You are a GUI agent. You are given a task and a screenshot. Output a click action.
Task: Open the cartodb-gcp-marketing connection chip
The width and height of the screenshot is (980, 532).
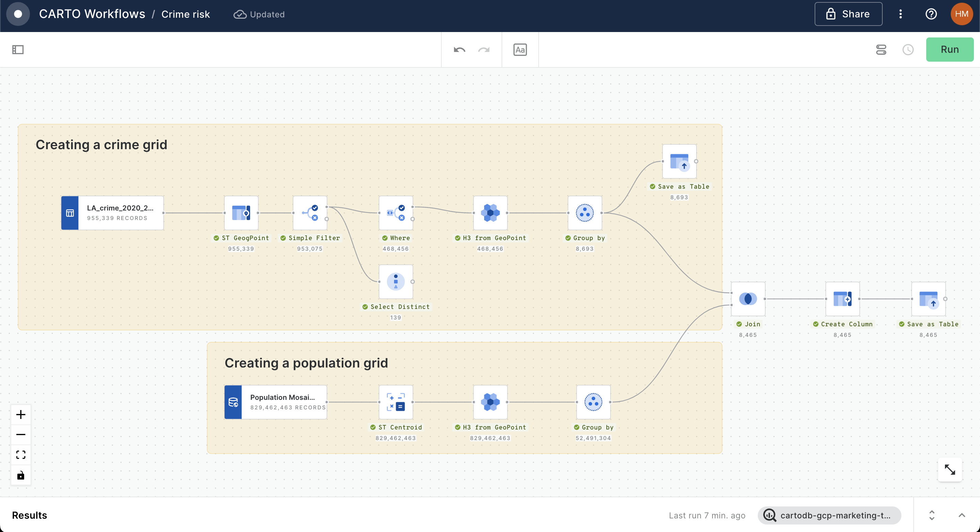[x=829, y=515]
